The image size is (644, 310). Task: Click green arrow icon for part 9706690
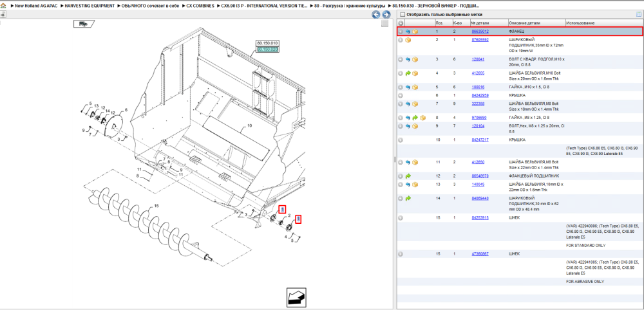(415, 118)
